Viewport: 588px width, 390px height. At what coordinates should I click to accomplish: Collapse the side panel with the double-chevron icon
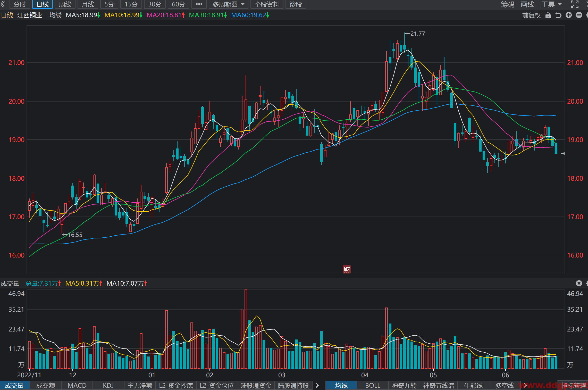(x=3, y=4)
